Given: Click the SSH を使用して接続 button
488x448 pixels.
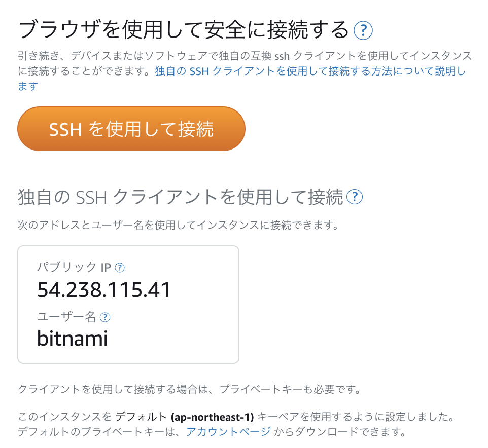Looking at the screenshot, I should click(x=131, y=128).
